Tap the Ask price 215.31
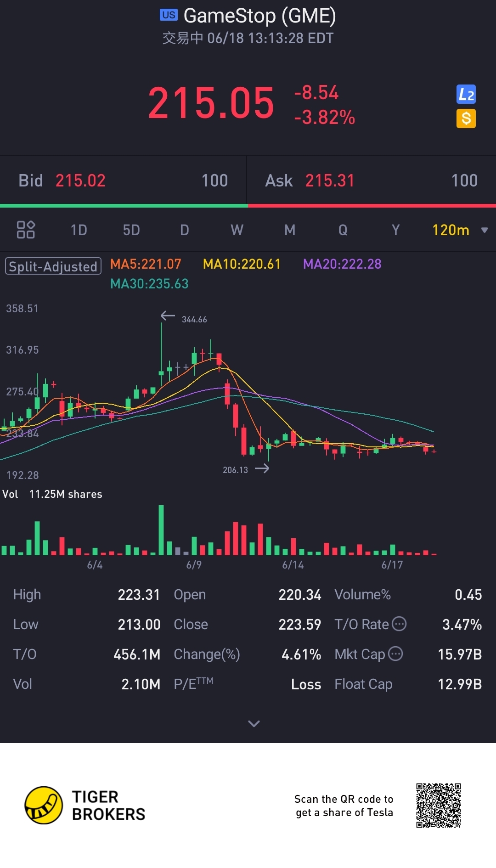 tap(330, 180)
